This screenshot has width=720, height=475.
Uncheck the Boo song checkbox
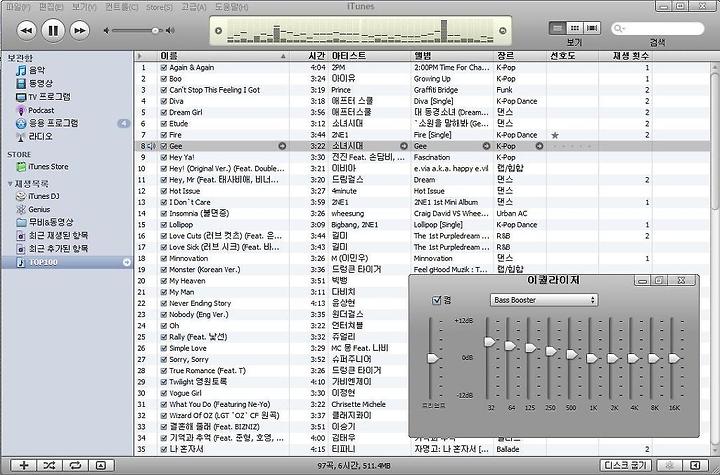[163, 79]
